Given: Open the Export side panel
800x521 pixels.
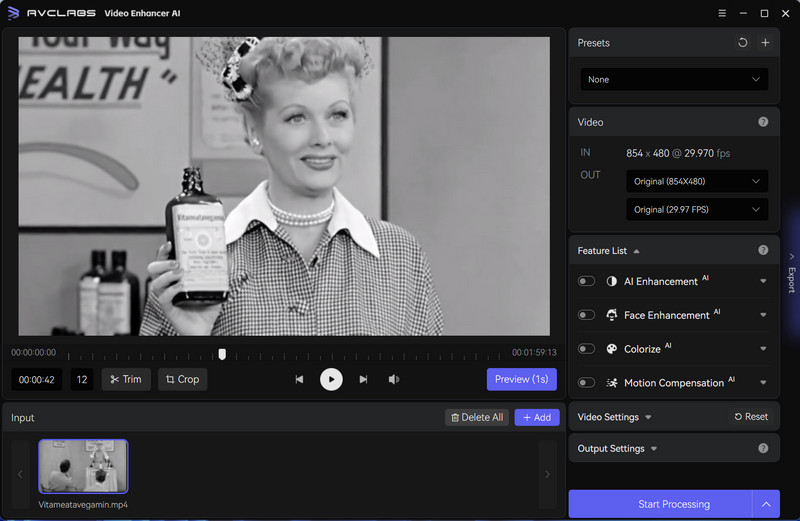Looking at the screenshot, I should [x=791, y=274].
